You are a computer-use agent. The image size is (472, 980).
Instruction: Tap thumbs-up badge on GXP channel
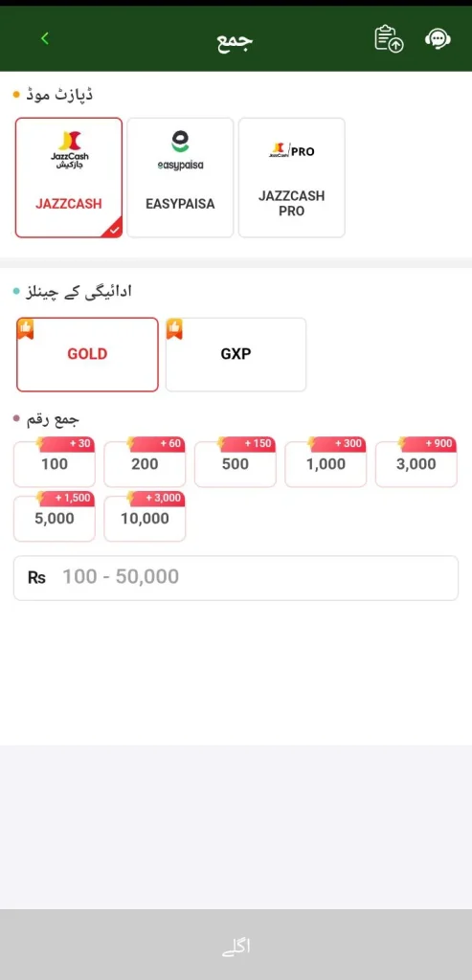click(x=174, y=329)
